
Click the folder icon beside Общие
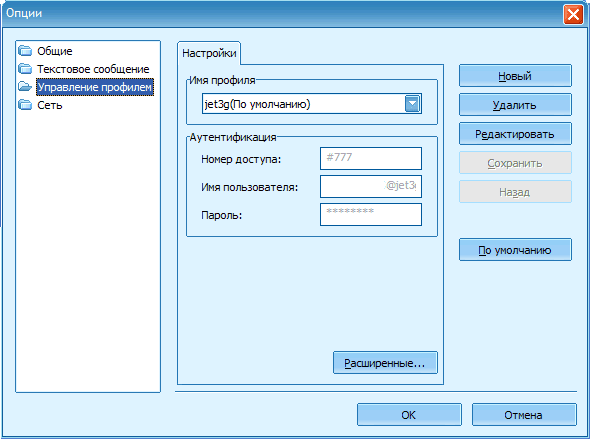point(25,50)
